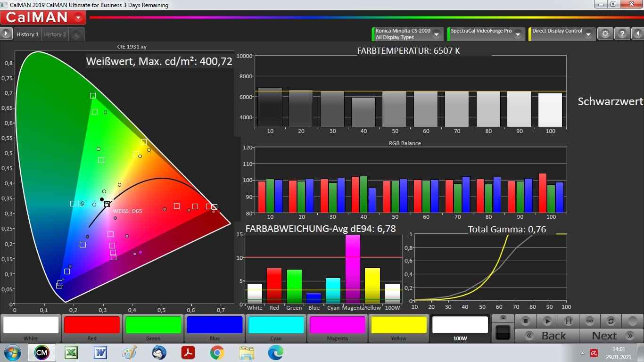Click the Avira antivirus tray icon
This screenshot has width=644, height=362.
tap(594, 353)
